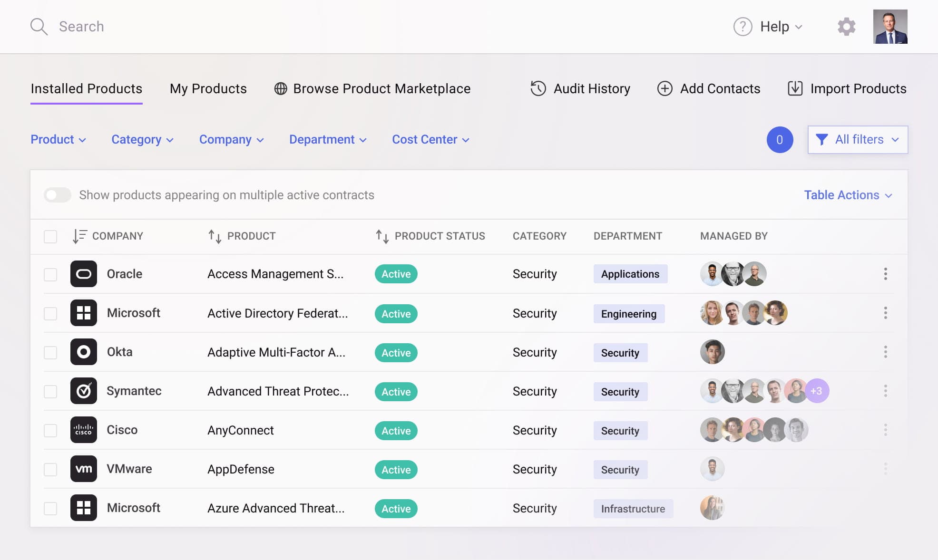Open the user profile photo
The height and width of the screenshot is (560, 938).
[x=890, y=27]
